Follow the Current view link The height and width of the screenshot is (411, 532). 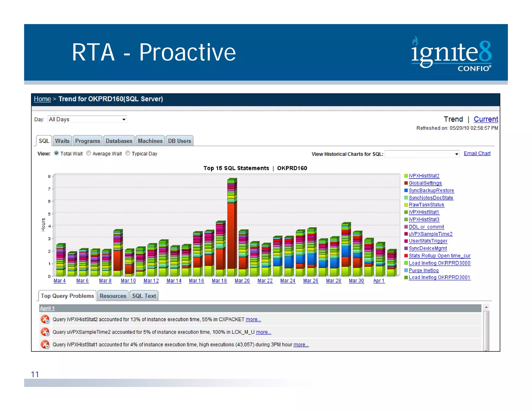click(x=486, y=119)
